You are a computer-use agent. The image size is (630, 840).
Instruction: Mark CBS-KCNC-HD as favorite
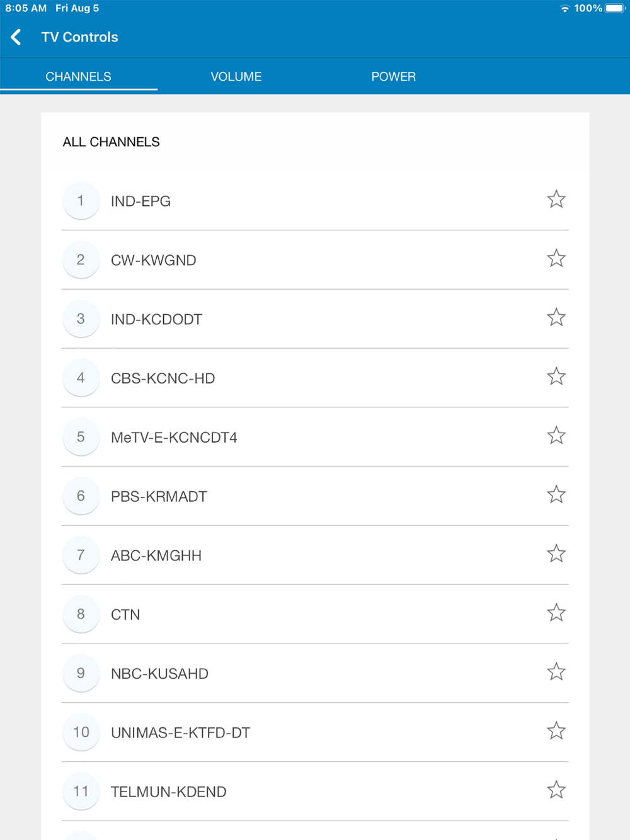556,377
